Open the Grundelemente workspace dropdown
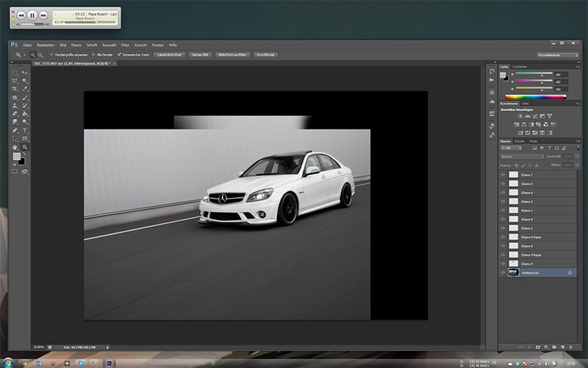The width and height of the screenshot is (588, 368). [558, 54]
